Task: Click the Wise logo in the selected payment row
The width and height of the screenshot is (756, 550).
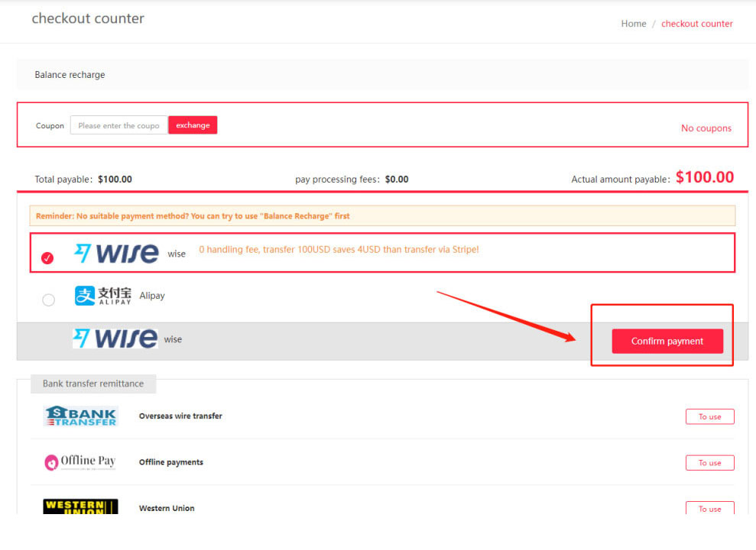Action: click(x=116, y=254)
